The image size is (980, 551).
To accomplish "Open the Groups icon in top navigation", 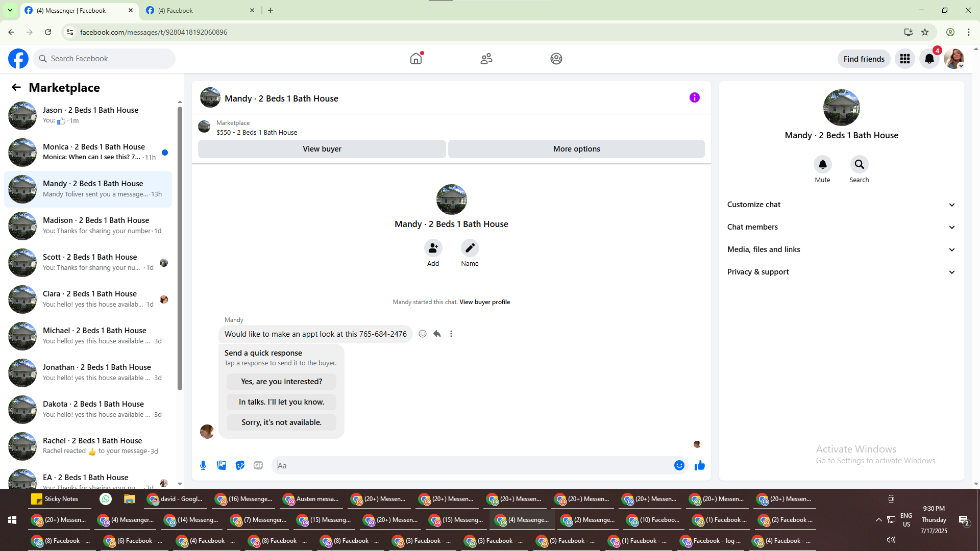I will (556, 59).
